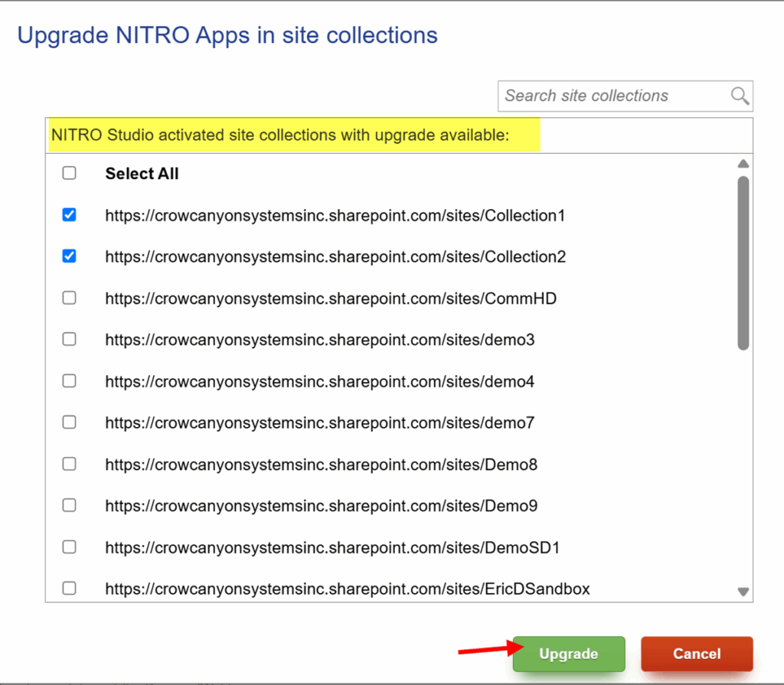Tick the Demo9 site checkbox
784x685 pixels.
pos(69,505)
